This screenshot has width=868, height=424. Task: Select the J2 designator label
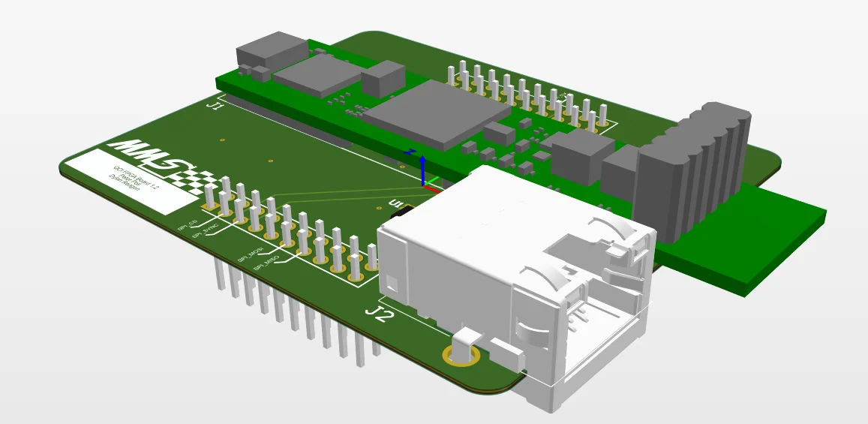pyautogui.click(x=379, y=316)
